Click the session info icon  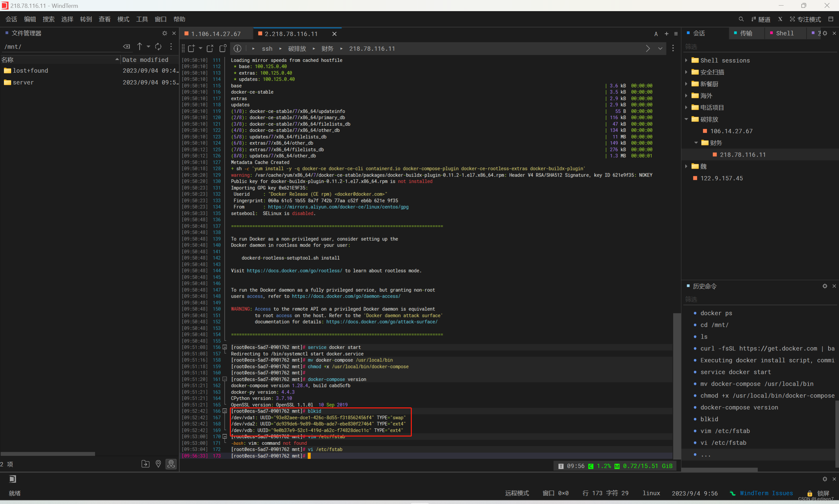pos(237,48)
